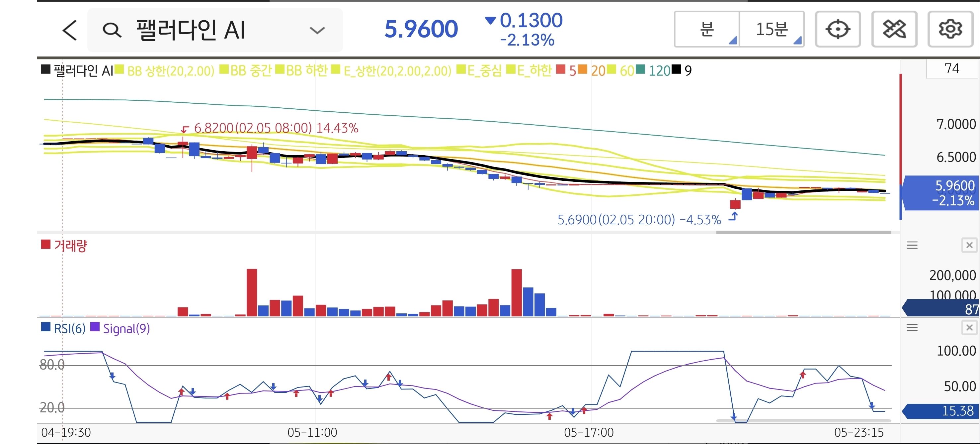
Task: Close the RSI indicator panel
Action: (x=969, y=327)
